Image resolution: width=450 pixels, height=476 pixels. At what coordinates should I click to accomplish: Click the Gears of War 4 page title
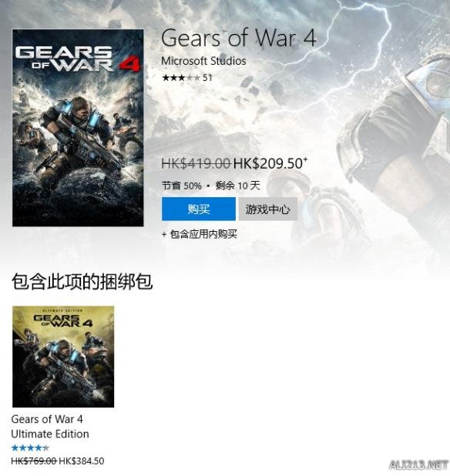pyautogui.click(x=239, y=39)
